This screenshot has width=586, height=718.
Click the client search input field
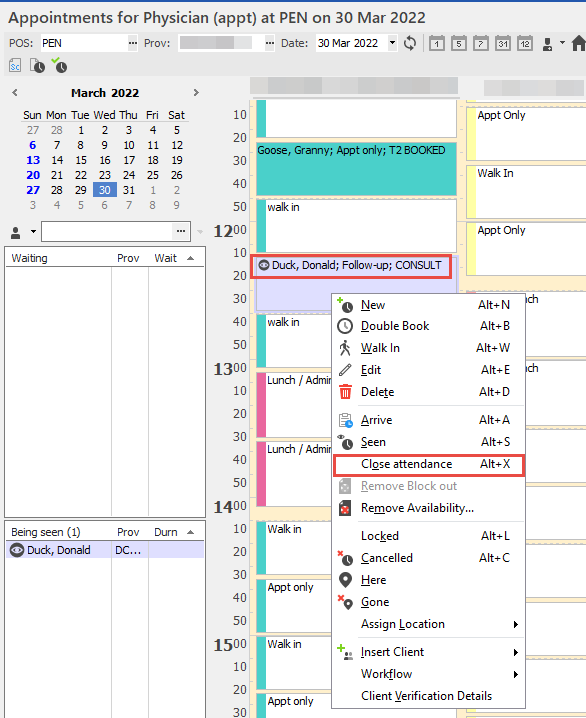[x=107, y=231]
